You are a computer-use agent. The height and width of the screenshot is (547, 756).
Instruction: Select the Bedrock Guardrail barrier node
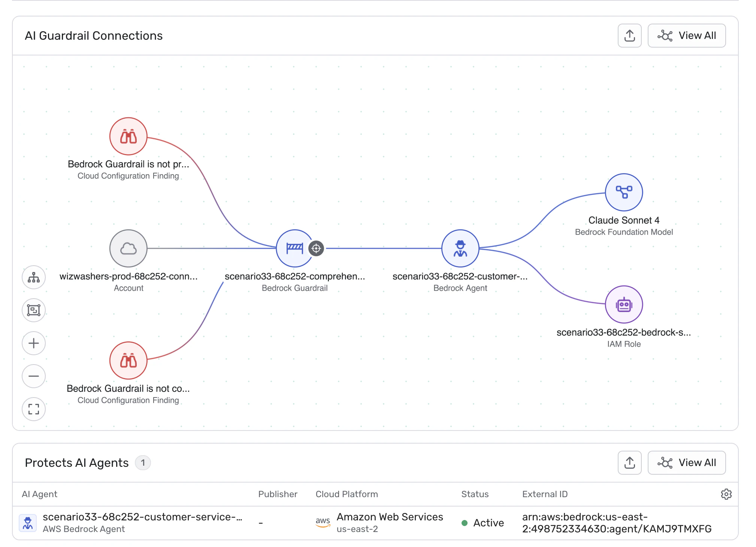[294, 248]
